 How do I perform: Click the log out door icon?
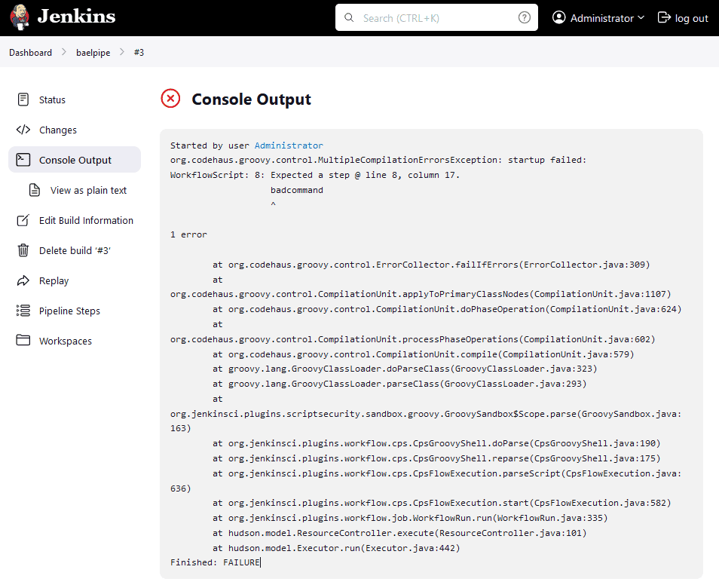663,17
